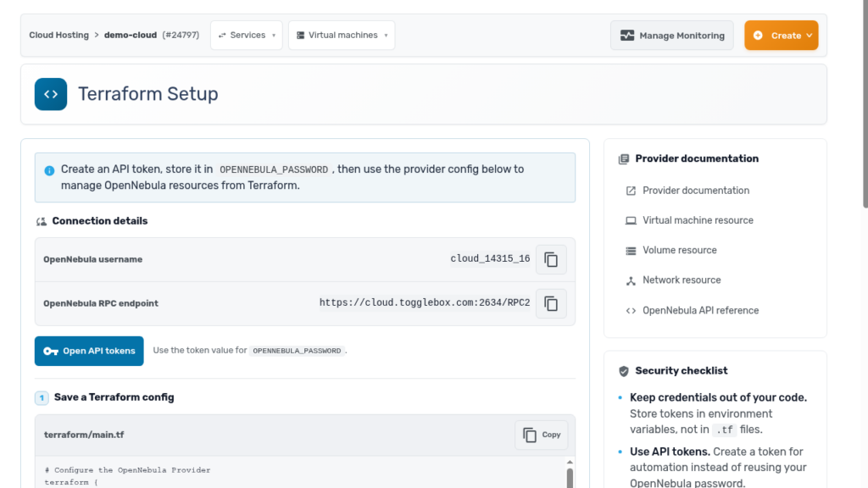Click the plus icon on the Create button
Screen dimensions: 868x488
click(x=758, y=36)
